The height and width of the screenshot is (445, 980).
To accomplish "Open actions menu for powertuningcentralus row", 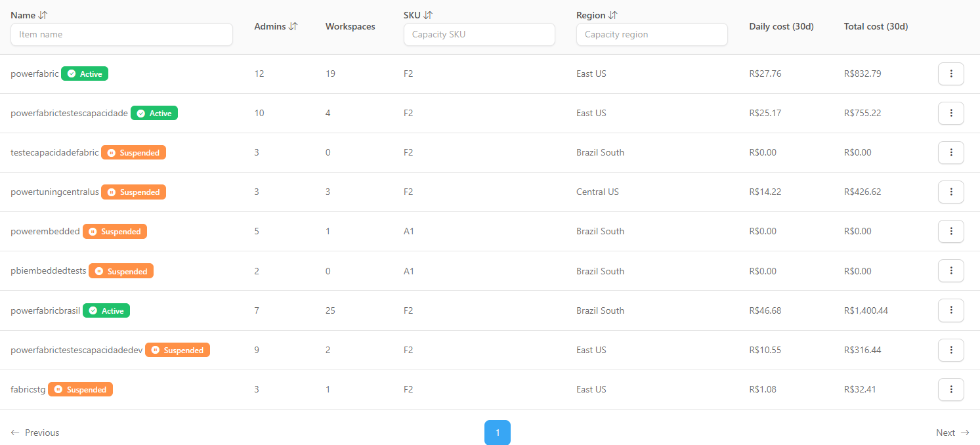I will 951,192.
